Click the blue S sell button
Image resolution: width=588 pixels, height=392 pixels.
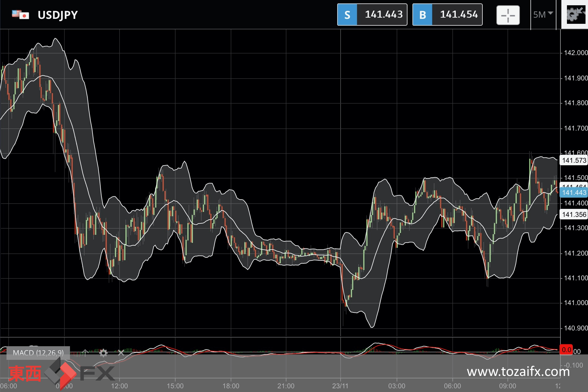pyautogui.click(x=347, y=15)
